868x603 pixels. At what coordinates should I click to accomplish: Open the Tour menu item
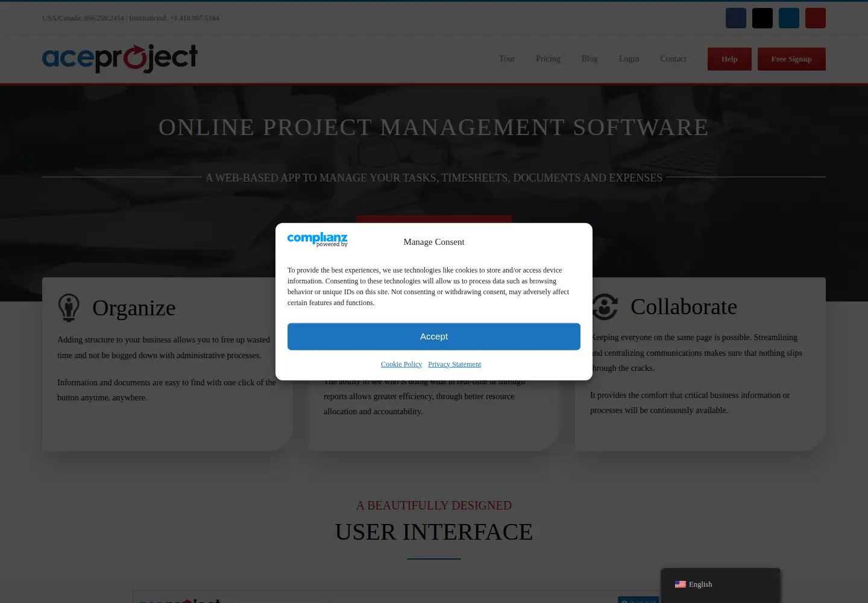click(506, 58)
